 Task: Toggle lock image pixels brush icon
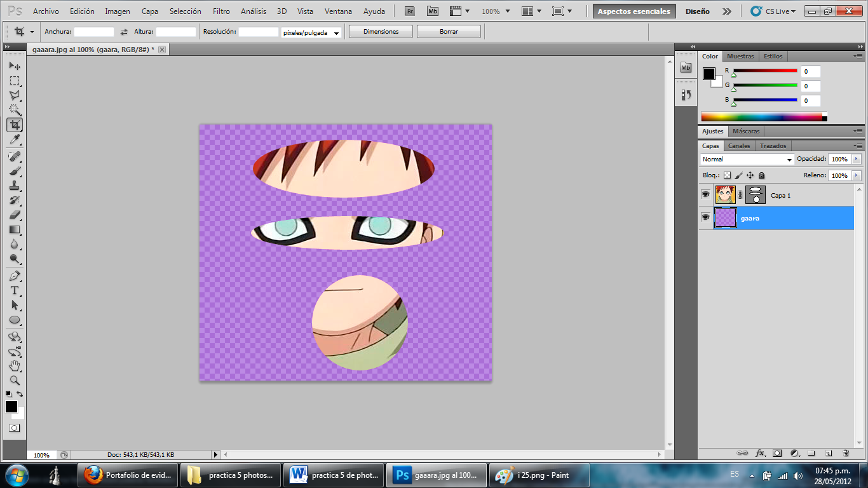(x=739, y=175)
